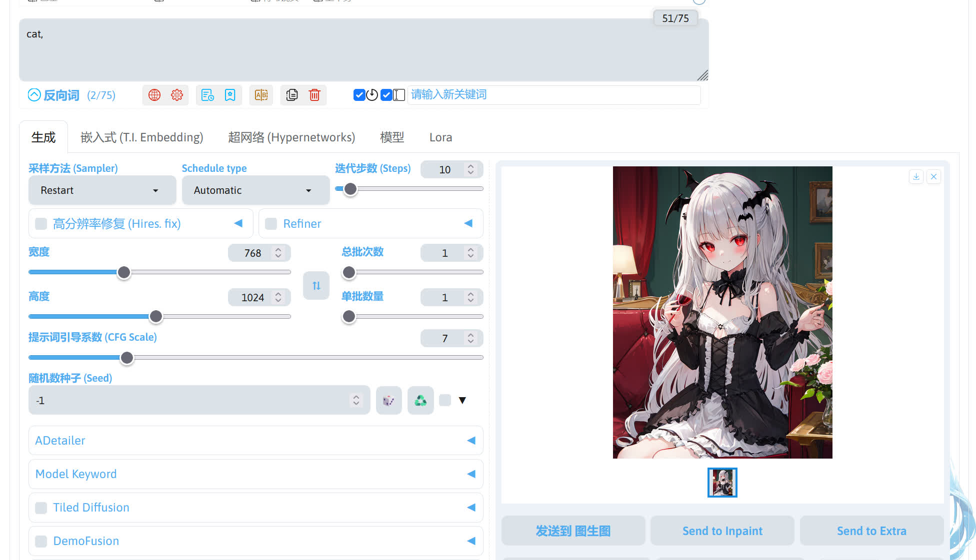Switch to the 超网络 (Hypernetworks) tab
Viewport: 976px width, 560px height.
point(291,137)
